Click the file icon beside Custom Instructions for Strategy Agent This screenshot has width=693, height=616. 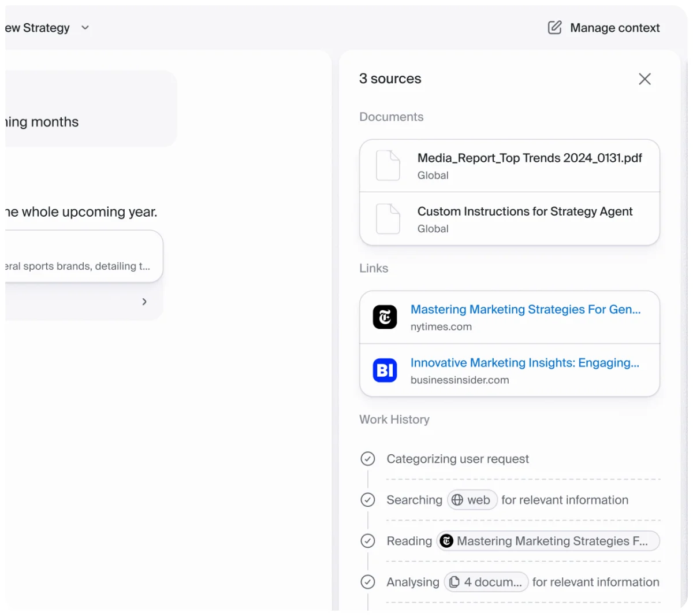coord(388,219)
